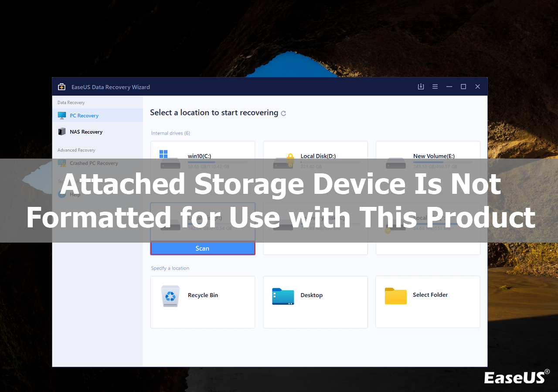The height and width of the screenshot is (392, 558).
Task: Click the yellow Select Folder icon
Action: tap(395, 296)
